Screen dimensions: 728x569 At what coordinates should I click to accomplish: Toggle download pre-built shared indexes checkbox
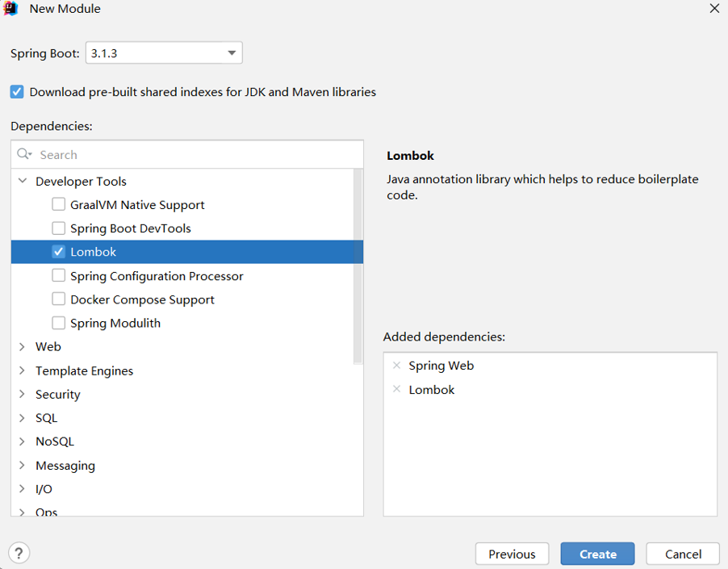click(x=17, y=92)
